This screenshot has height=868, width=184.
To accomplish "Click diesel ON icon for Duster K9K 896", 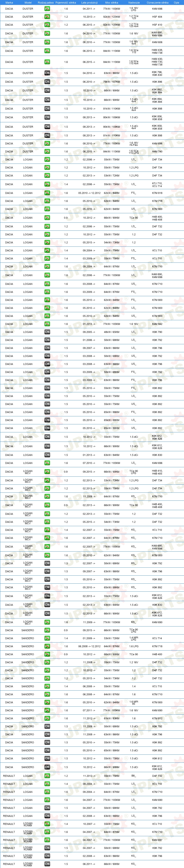I will (x=47, y=82).
